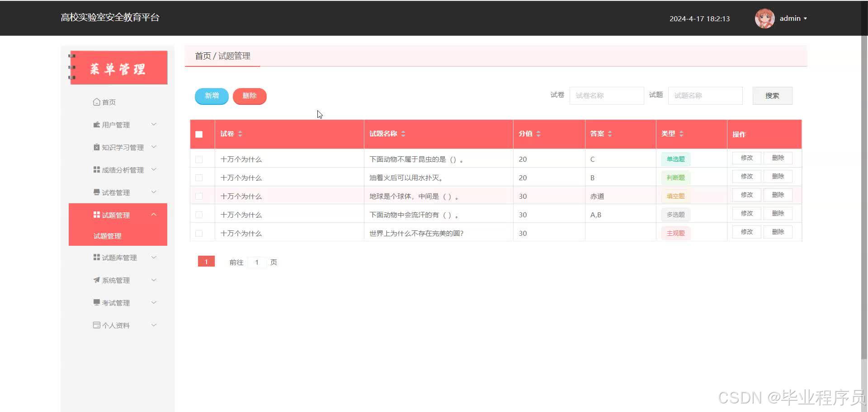The width and height of the screenshot is (868, 412).
Task: Open the 考试管理 menu label
Action: point(116,303)
